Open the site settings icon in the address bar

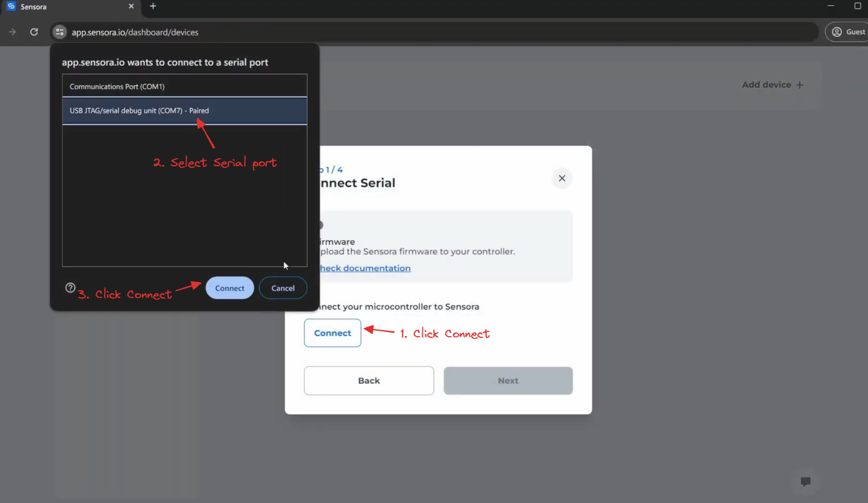59,31
